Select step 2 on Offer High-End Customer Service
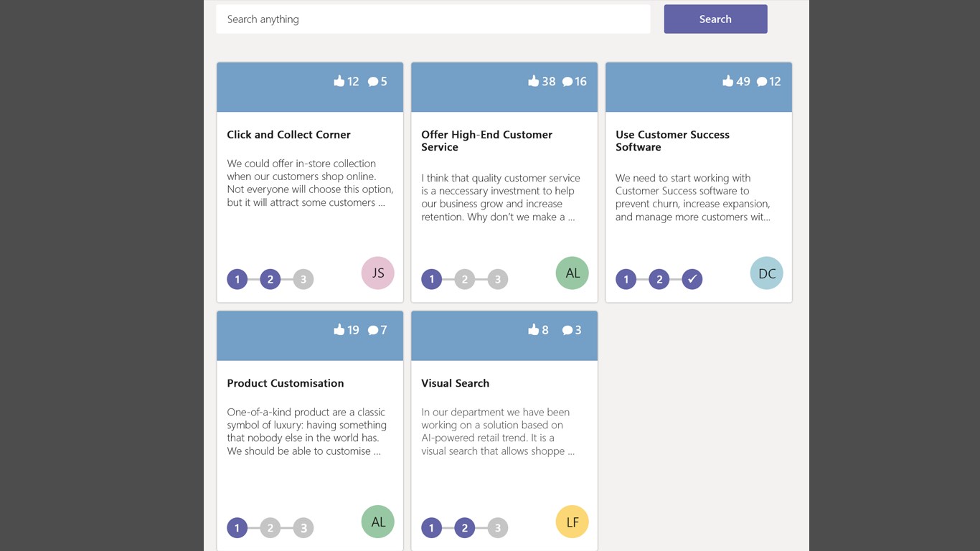The width and height of the screenshot is (980, 551). (x=464, y=279)
